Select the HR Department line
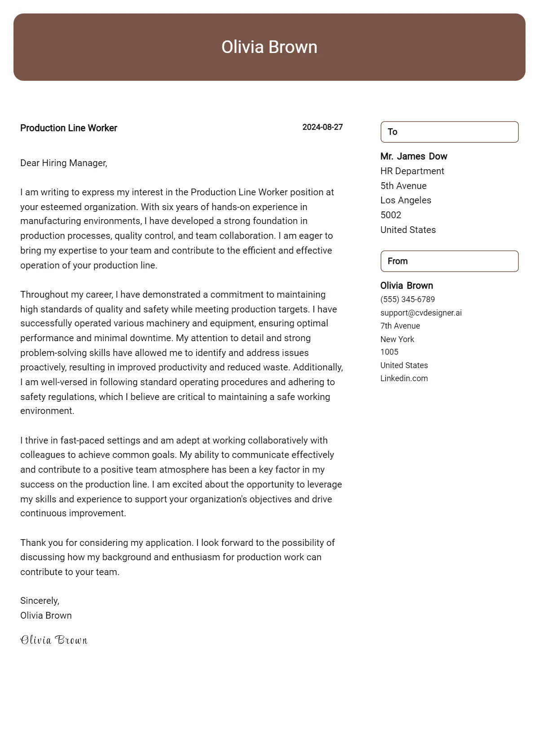Screen dimensions: 539x756 pyautogui.click(x=412, y=171)
